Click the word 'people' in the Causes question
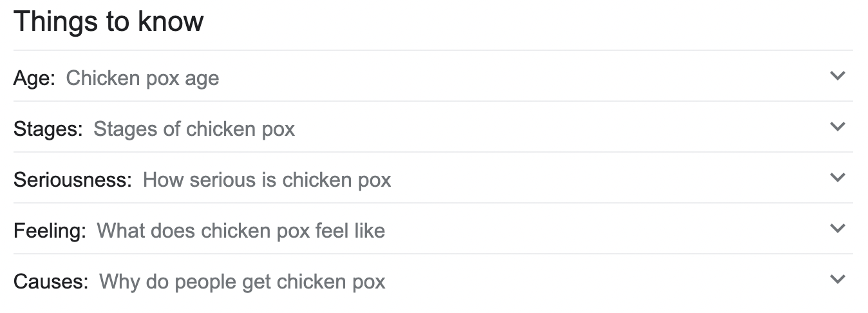The width and height of the screenshot is (868, 313). pos(207,281)
